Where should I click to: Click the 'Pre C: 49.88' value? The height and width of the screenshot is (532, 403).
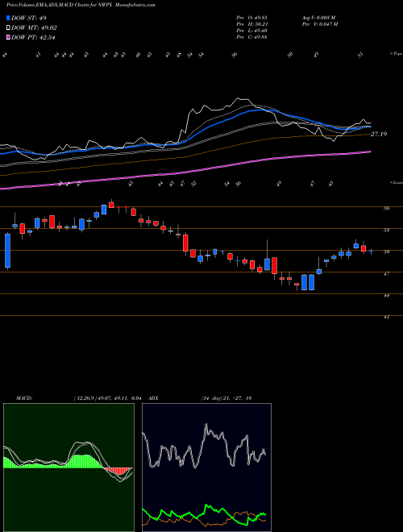tap(252, 37)
